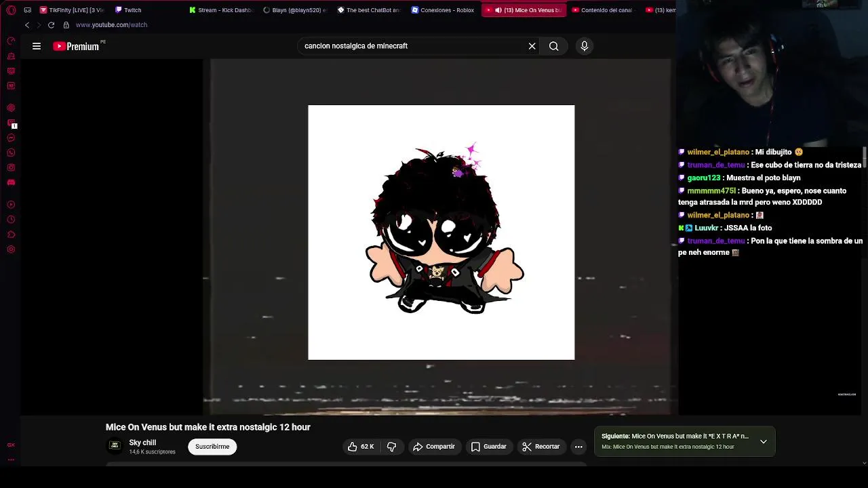Click the video player drawing area

point(441,232)
